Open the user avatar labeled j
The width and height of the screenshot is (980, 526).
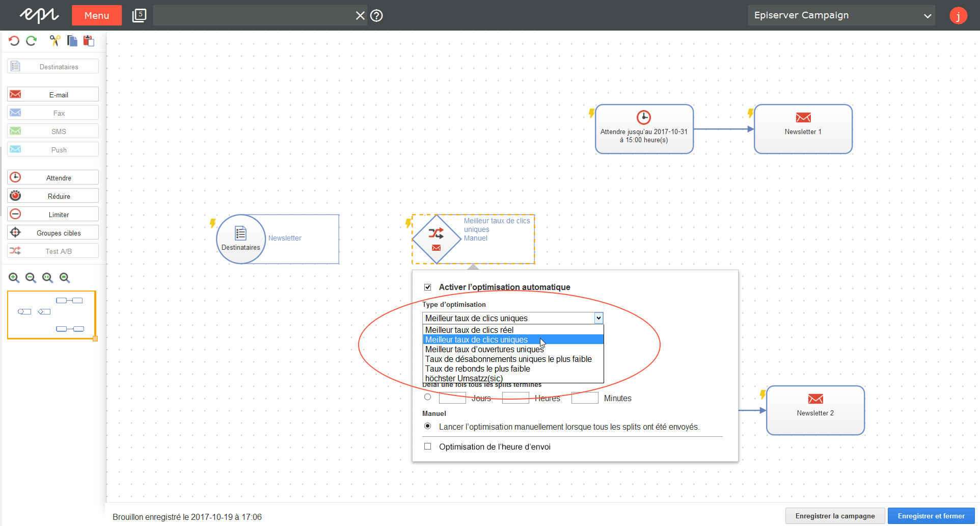click(958, 16)
